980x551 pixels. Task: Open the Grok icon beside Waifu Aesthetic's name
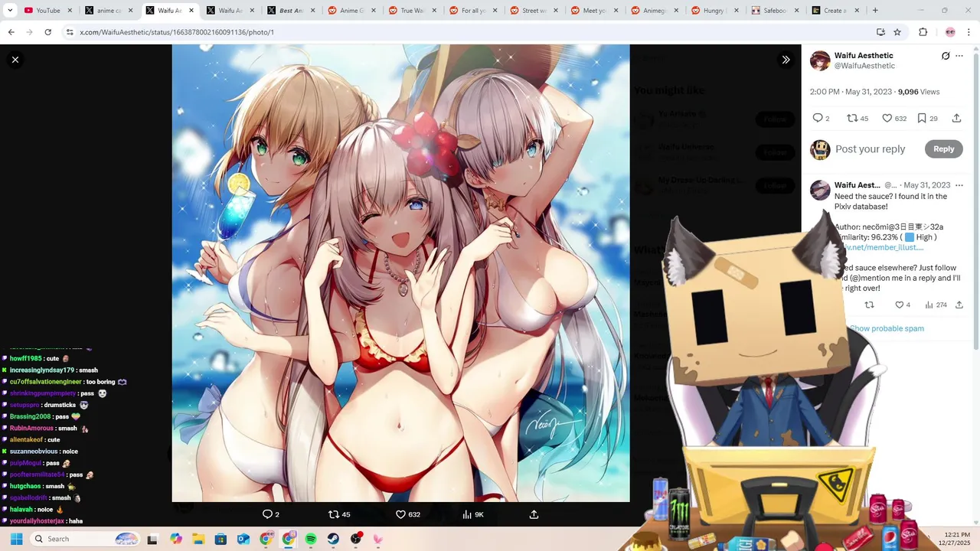point(946,56)
